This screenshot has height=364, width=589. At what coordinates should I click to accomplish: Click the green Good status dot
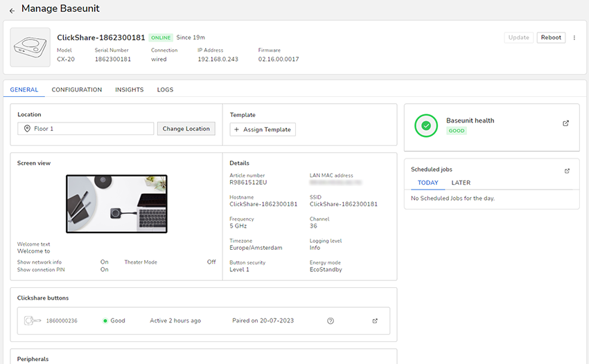(105, 320)
